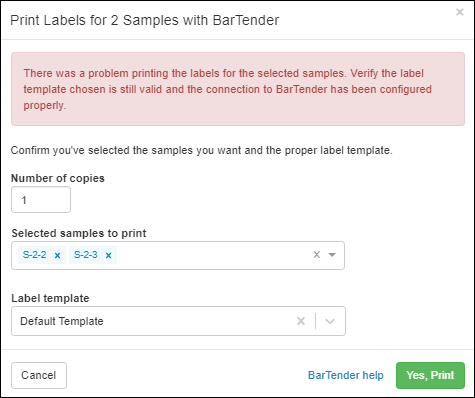Expand the selected samples dropdown arrow
Viewport: 475px width, 398px height.
pyautogui.click(x=332, y=255)
